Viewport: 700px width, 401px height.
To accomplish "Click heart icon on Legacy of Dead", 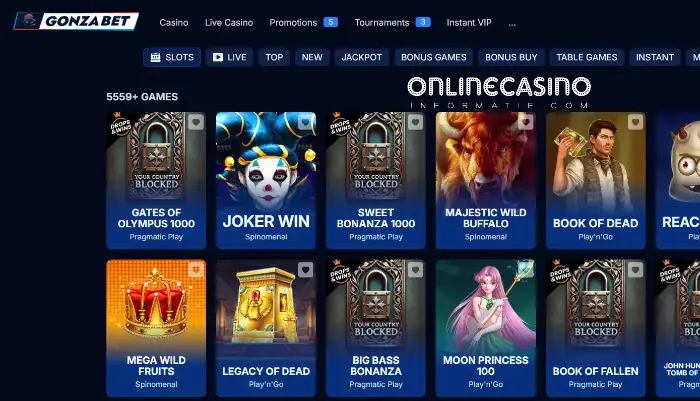I will (305, 270).
